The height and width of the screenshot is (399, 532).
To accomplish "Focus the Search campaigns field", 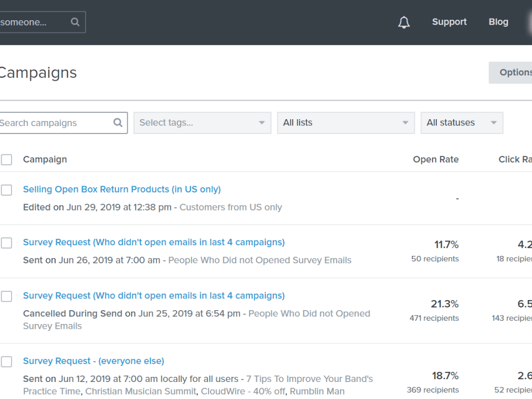I will click(x=63, y=123).
